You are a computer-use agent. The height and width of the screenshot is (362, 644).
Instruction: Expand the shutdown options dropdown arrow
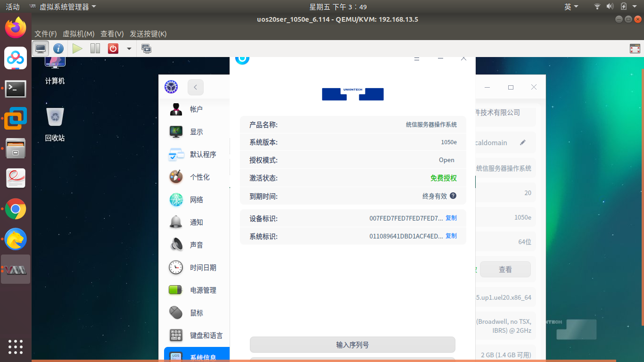(129, 48)
